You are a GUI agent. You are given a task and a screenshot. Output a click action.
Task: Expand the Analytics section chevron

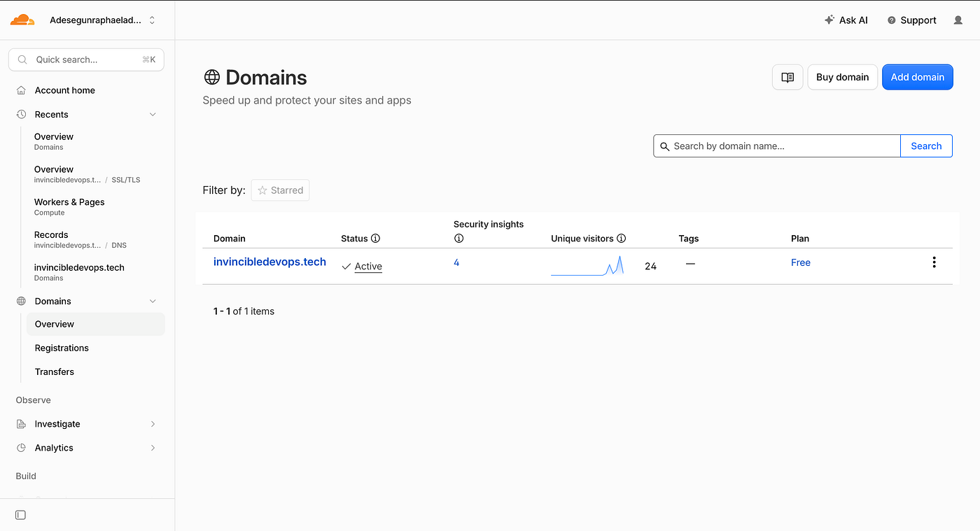tap(153, 448)
